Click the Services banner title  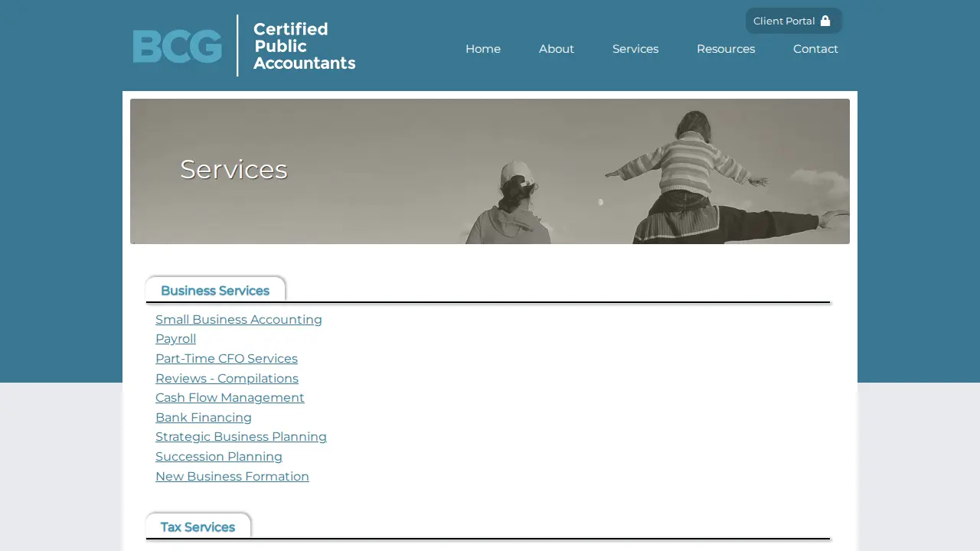pos(234,169)
